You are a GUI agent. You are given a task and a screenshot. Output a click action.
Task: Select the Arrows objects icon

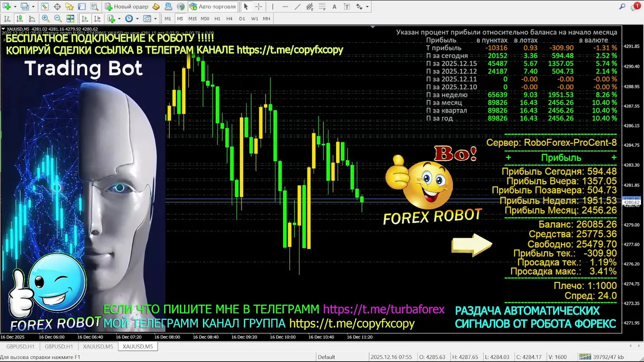(359, 7)
